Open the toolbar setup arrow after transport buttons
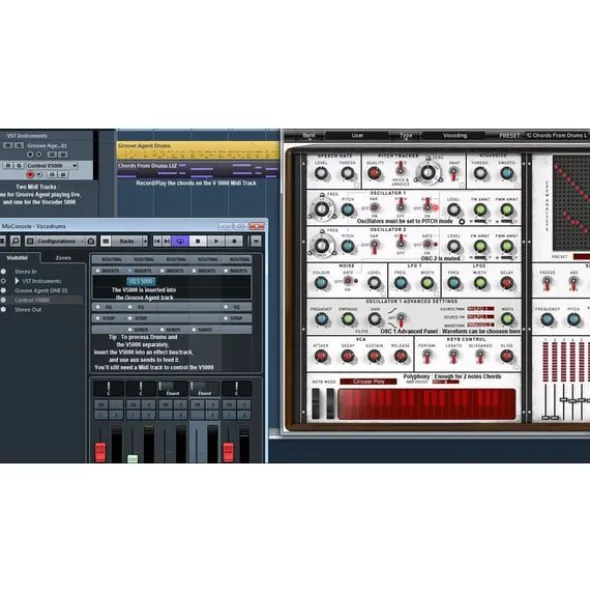The width and height of the screenshot is (590, 591). click(x=256, y=241)
